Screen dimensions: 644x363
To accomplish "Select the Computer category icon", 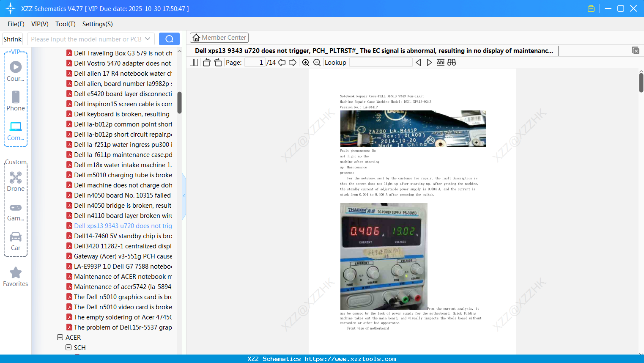I will (16, 131).
